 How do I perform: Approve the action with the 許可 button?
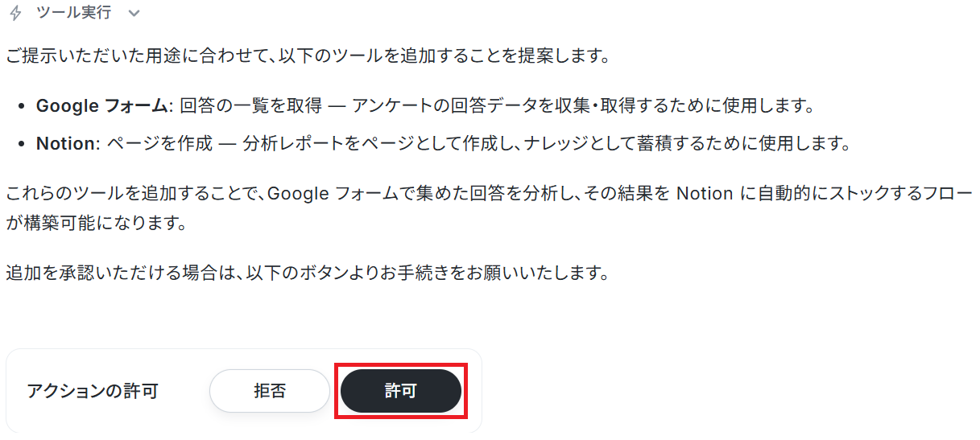tap(401, 391)
